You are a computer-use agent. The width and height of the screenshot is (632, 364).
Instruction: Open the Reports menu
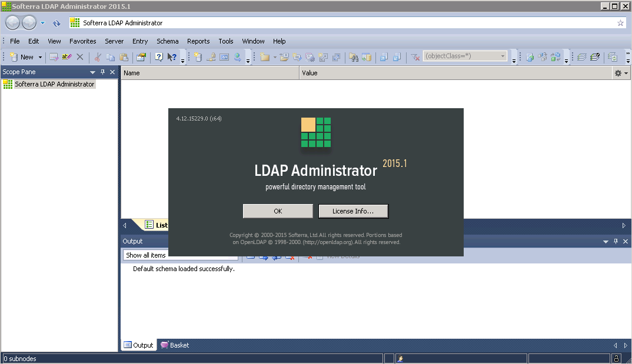click(x=198, y=41)
